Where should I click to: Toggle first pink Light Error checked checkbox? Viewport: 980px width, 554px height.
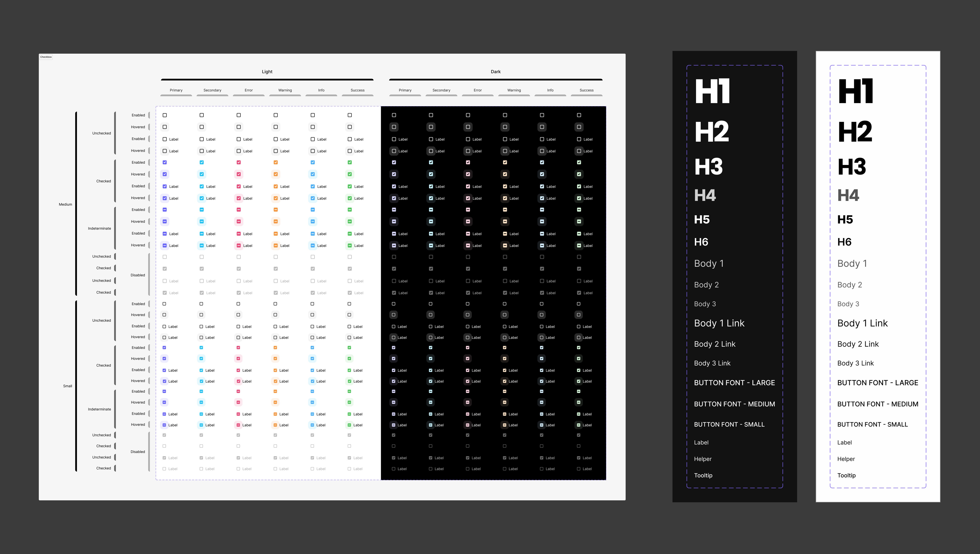[x=239, y=163]
